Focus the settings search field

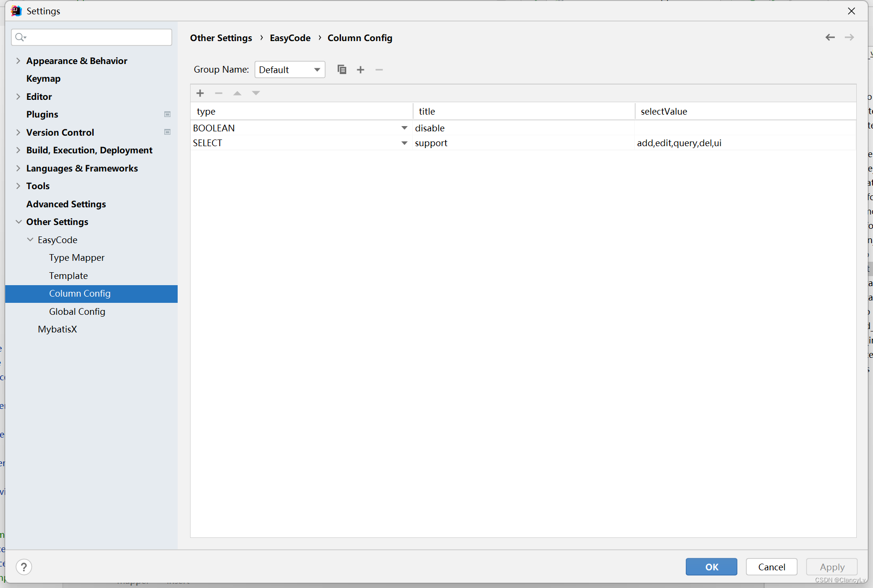pos(92,37)
